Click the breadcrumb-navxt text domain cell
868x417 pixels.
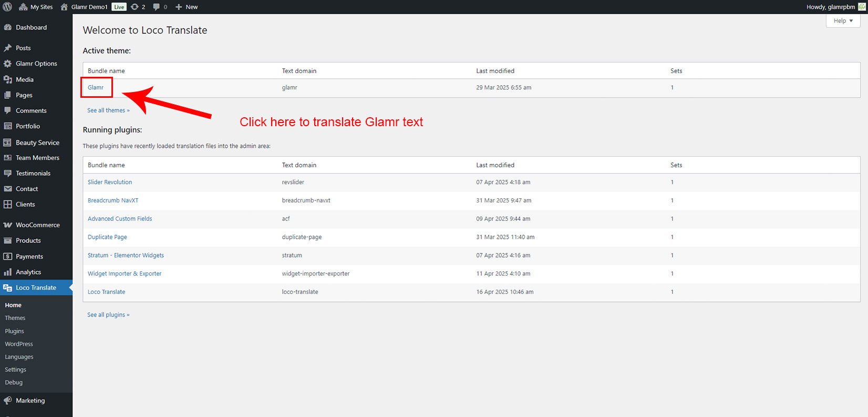306,200
